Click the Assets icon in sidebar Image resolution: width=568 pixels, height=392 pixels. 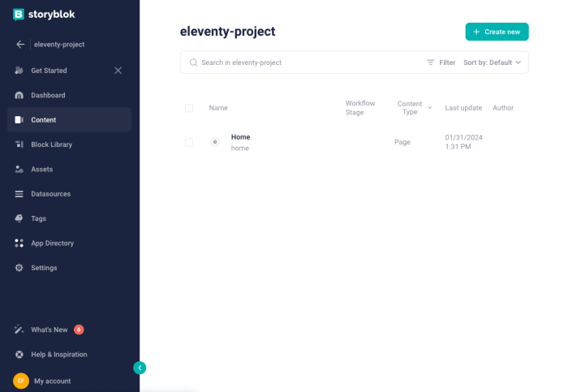coord(19,169)
